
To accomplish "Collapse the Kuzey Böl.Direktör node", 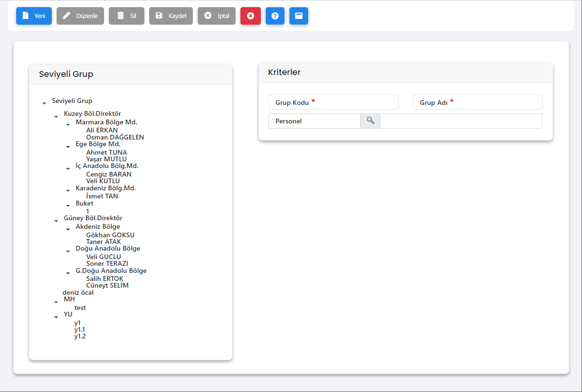I will 56,116.
